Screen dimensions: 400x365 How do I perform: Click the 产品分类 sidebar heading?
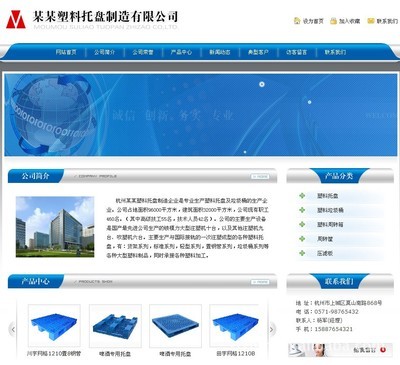tap(339, 176)
